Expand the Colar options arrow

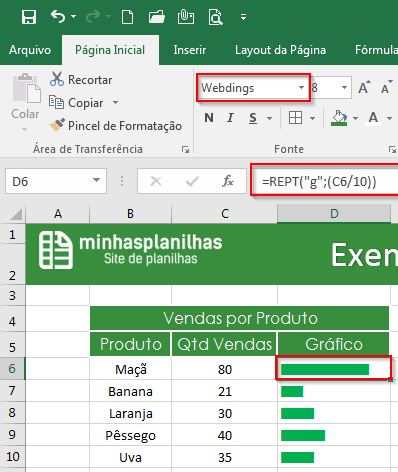point(25,129)
